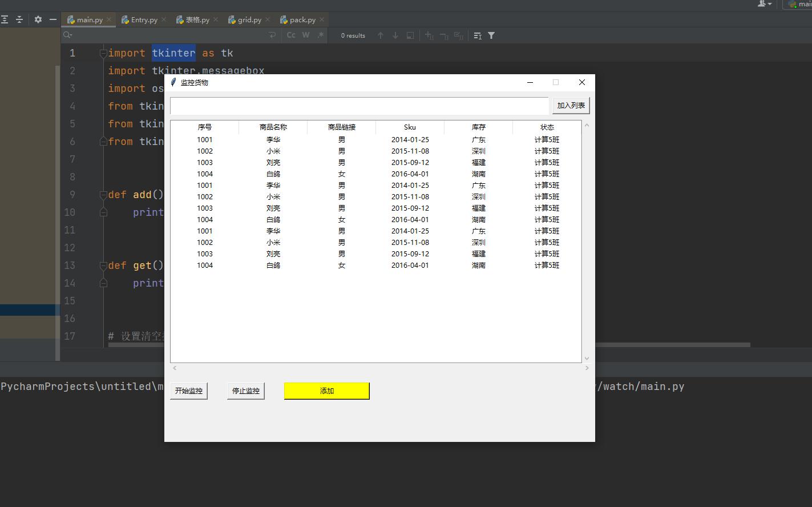This screenshot has width=812, height=507.
Task: Click the highlighted word tkinter on line 1
Action: [173, 53]
